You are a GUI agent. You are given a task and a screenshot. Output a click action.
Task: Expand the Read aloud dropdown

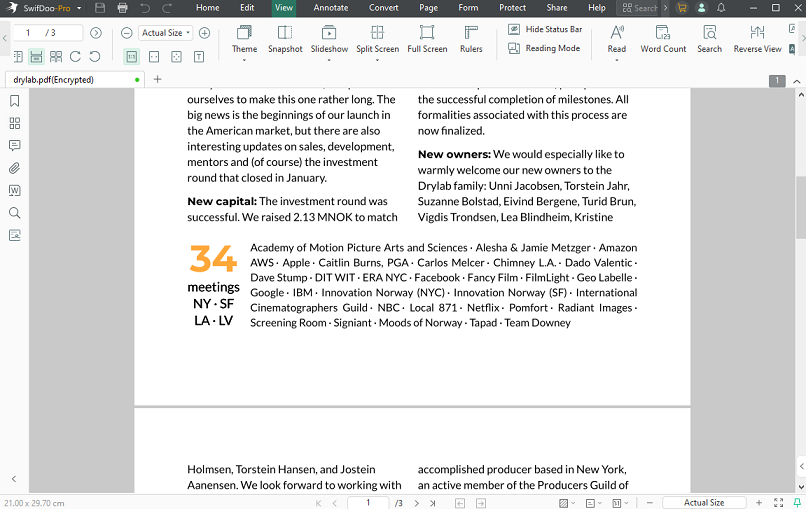(616, 60)
